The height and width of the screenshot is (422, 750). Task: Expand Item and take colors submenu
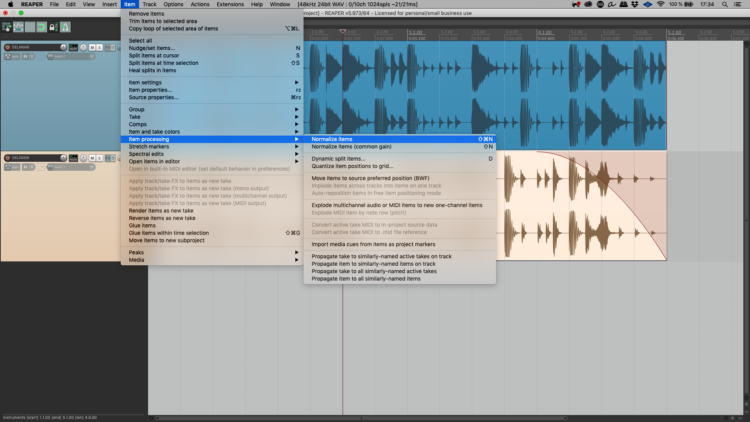pyautogui.click(x=210, y=132)
